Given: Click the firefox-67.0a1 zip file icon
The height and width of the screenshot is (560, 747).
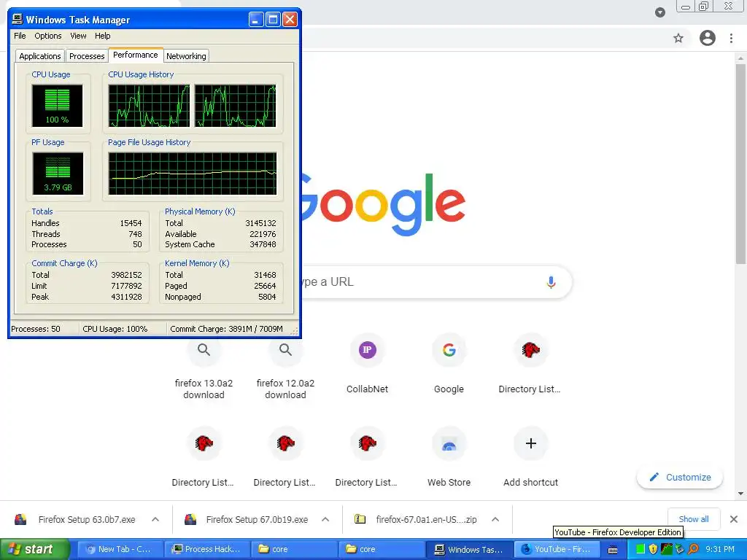Looking at the screenshot, I should coord(360,519).
